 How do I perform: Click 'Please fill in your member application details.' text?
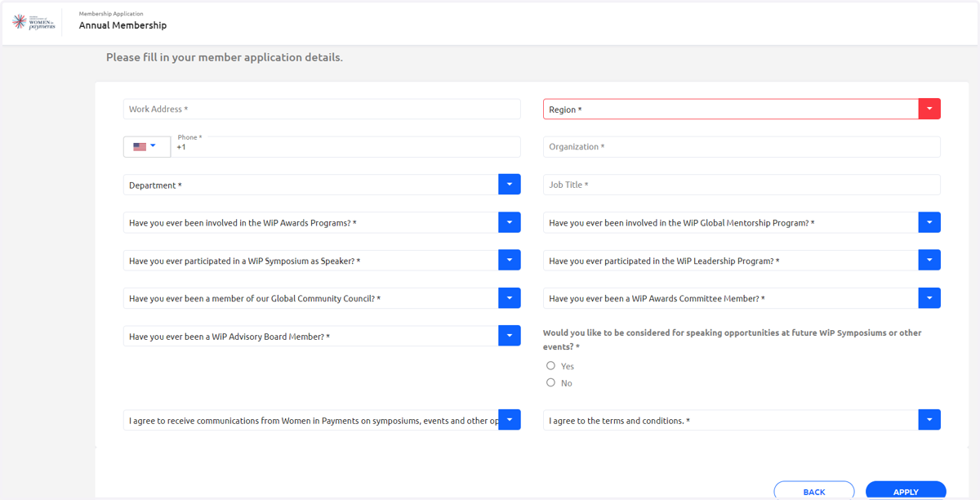[x=225, y=58]
